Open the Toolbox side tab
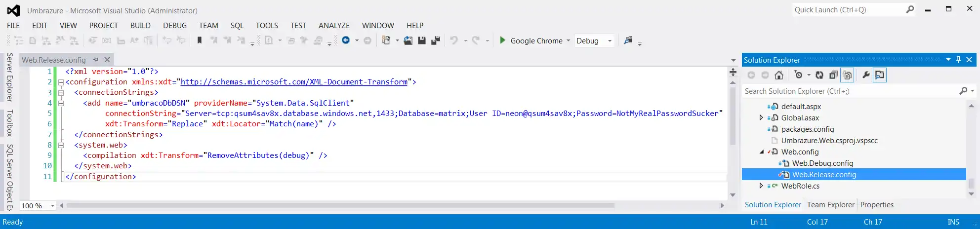The height and width of the screenshot is (229, 980). pos(9,123)
